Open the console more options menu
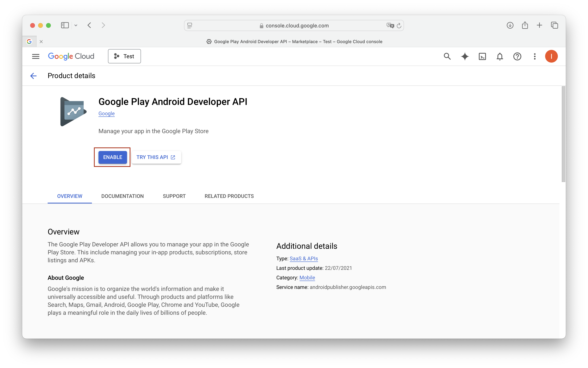The height and width of the screenshot is (368, 588). [x=535, y=56]
